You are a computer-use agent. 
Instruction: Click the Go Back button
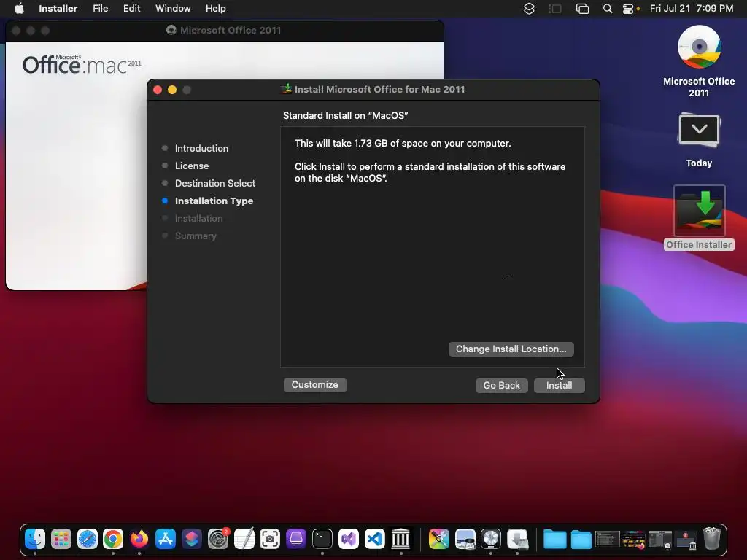point(502,385)
